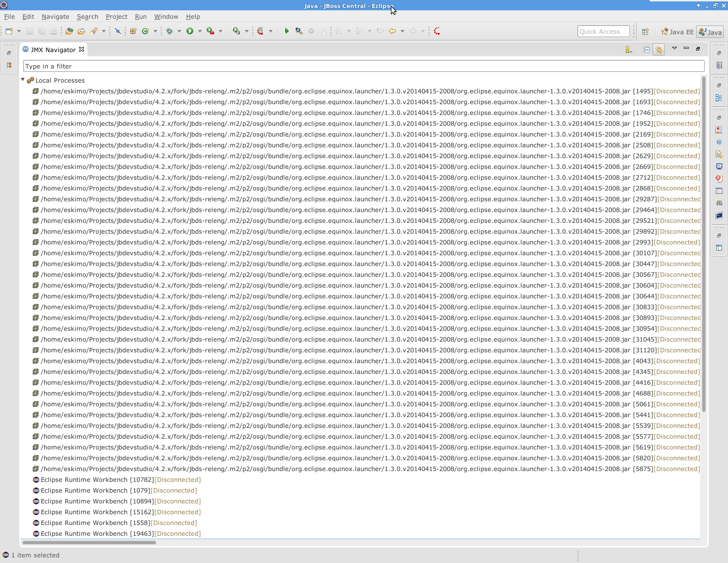Click the Type in a filter field
728x563 pixels.
(364, 66)
